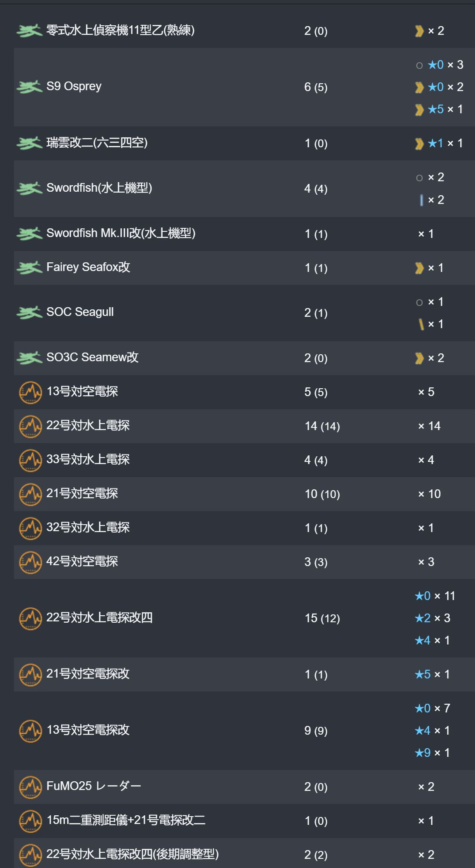Click the count 14 (14) for 22号対水上電探
475x868 pixels.
pyautogui.click(x=322, y=426)
